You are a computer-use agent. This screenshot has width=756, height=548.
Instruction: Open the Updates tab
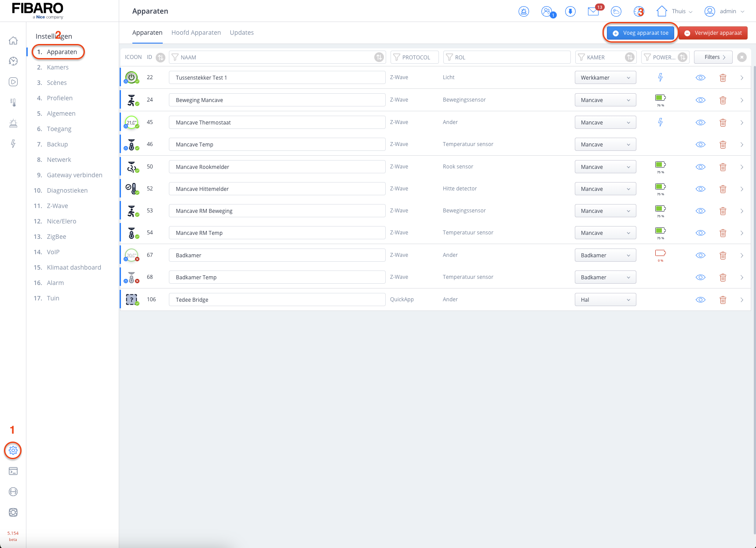(241, 33)
